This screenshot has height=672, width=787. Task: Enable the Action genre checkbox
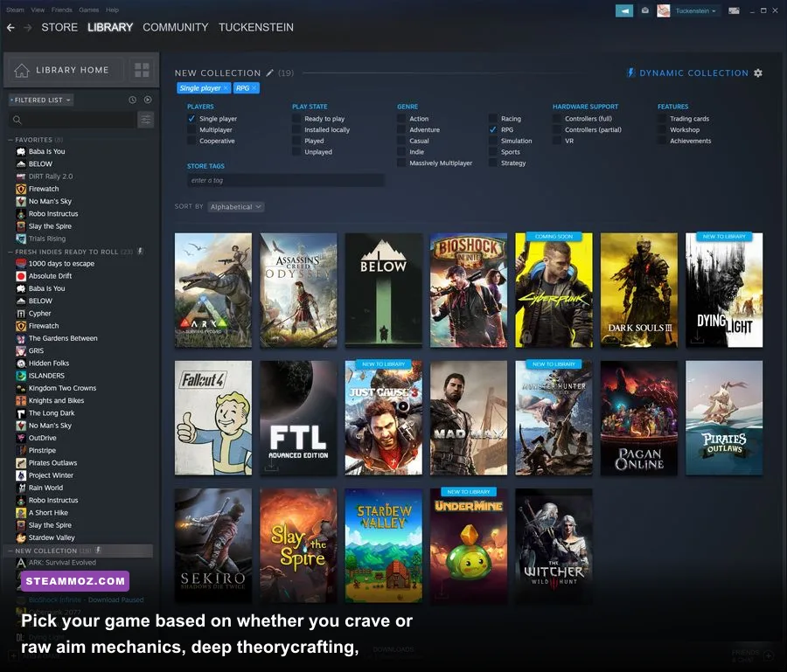click(x=401, y=119)
